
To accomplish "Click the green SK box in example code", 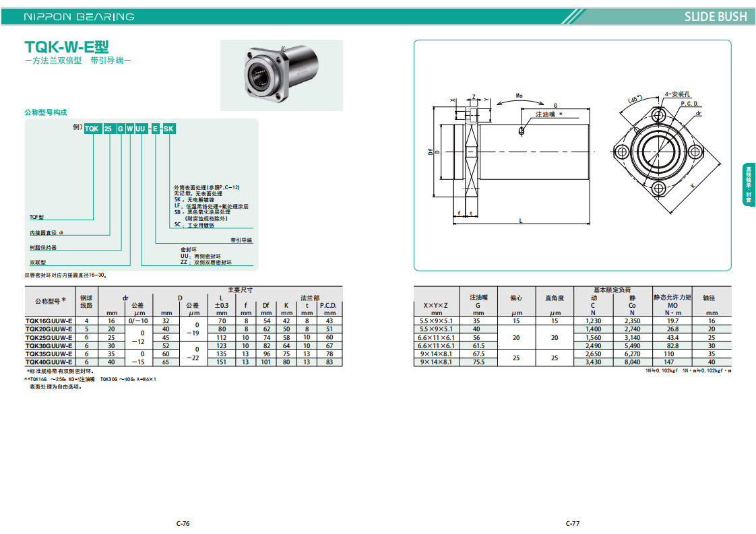I will (x=168, y=129).
